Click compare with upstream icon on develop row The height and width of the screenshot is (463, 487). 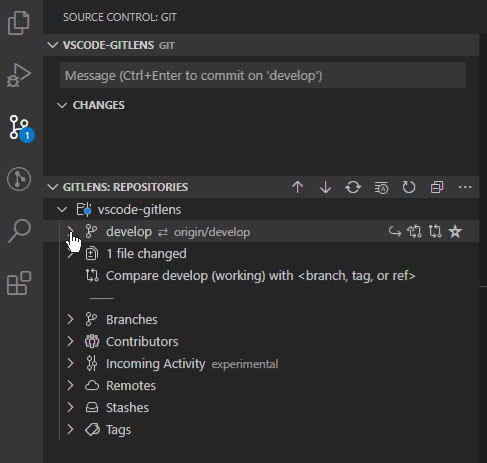coord(414,231)
